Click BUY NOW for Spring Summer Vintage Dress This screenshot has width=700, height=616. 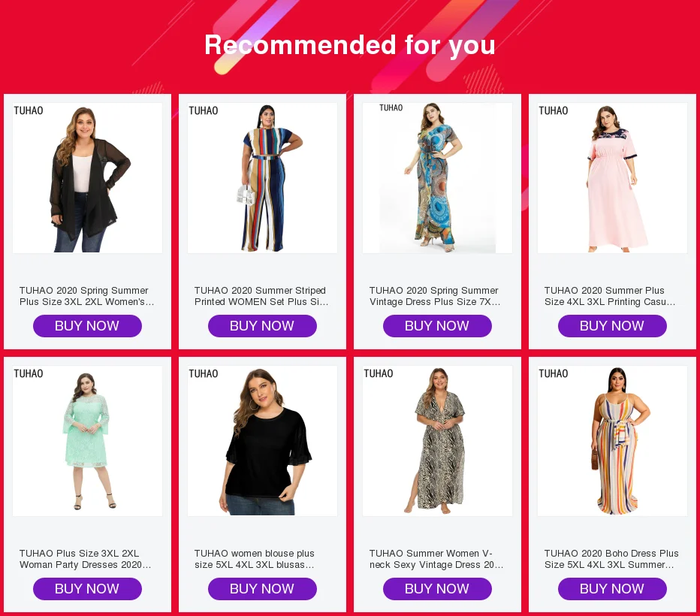pyautogui.click(x=437, y=326)
